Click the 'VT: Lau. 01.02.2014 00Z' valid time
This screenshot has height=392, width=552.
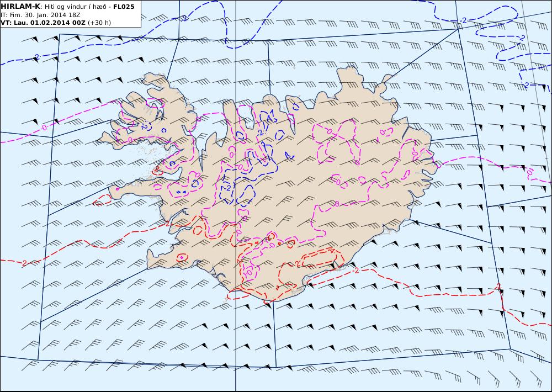point(43,23)
